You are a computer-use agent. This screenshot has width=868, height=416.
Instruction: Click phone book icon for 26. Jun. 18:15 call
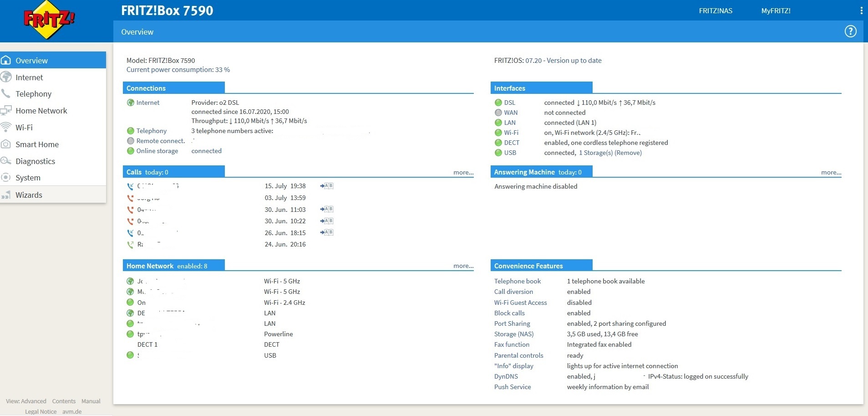tap(327, 232)
